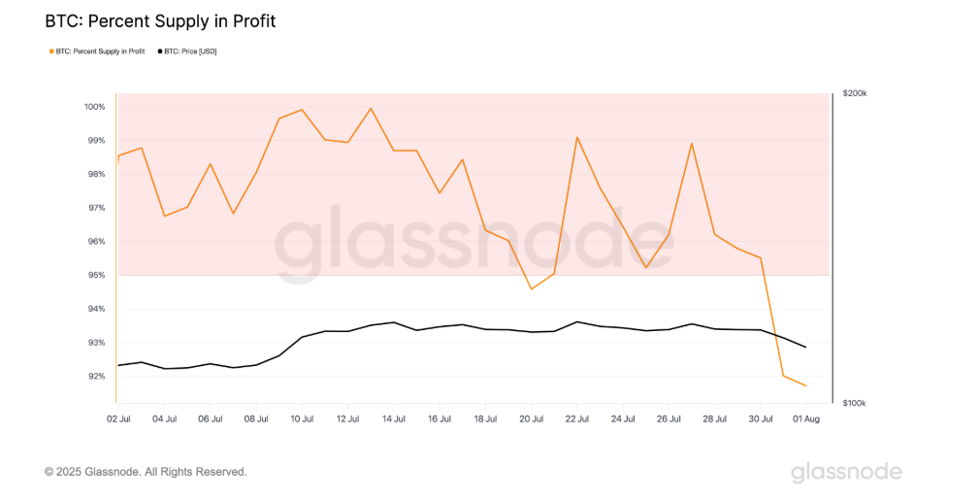Toggle the 'BTC: Percent Supply in Profit' legend label
The width and height of the screenshot is (980, 501).
[102, 51]
